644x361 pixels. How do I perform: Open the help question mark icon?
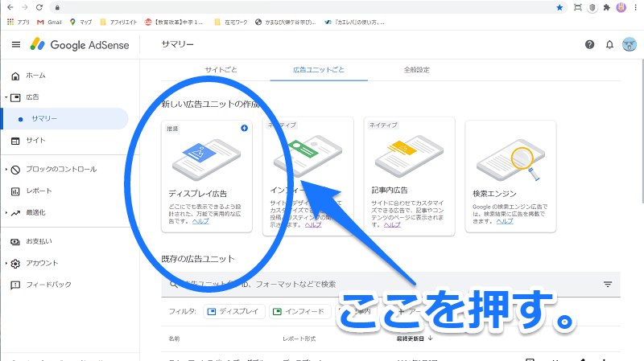point(590,44)
